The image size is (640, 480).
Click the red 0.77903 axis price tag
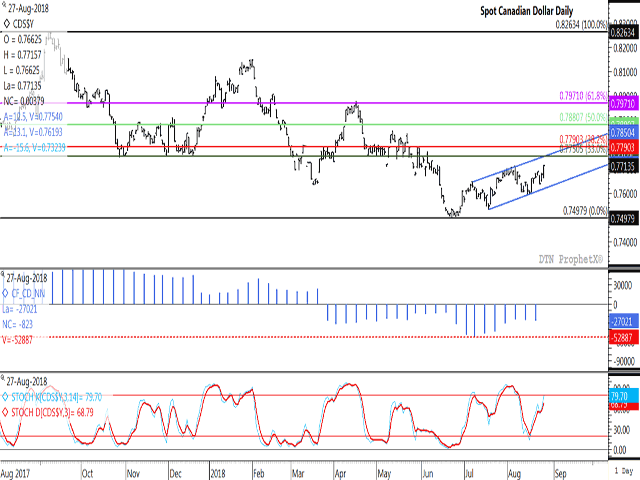tap(624, 147)
